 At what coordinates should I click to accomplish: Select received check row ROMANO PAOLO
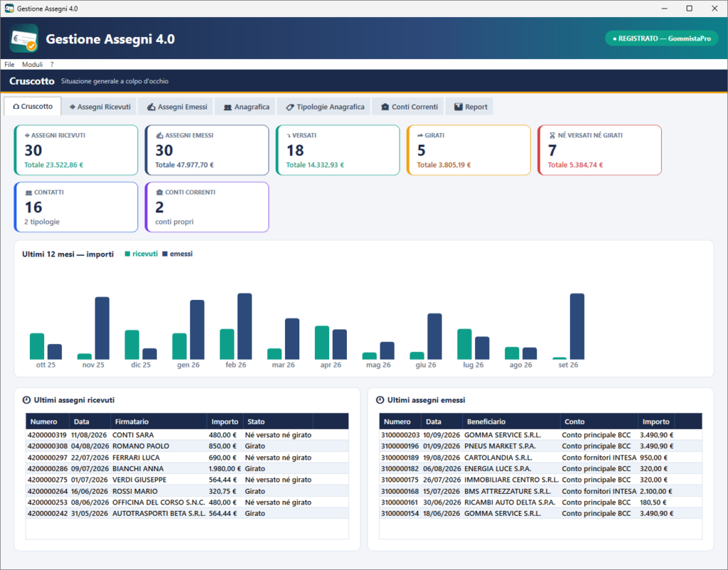coord(187,446)
